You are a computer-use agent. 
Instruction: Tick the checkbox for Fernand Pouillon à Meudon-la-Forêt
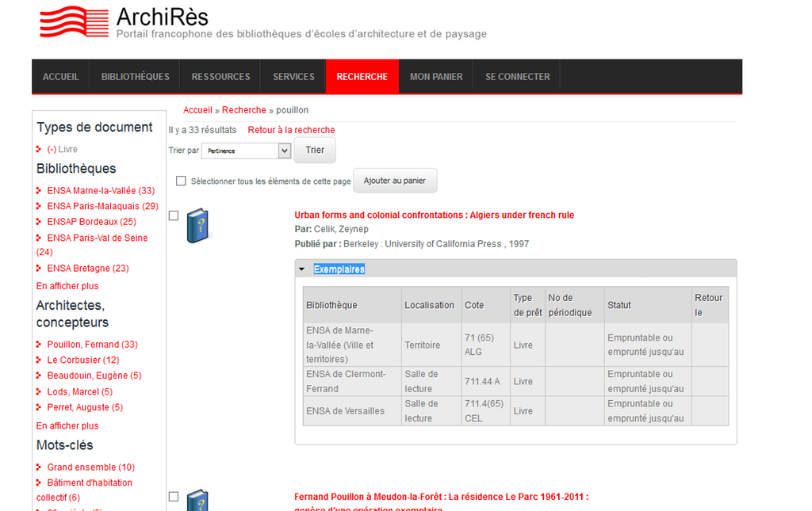[x=174, y=497]
